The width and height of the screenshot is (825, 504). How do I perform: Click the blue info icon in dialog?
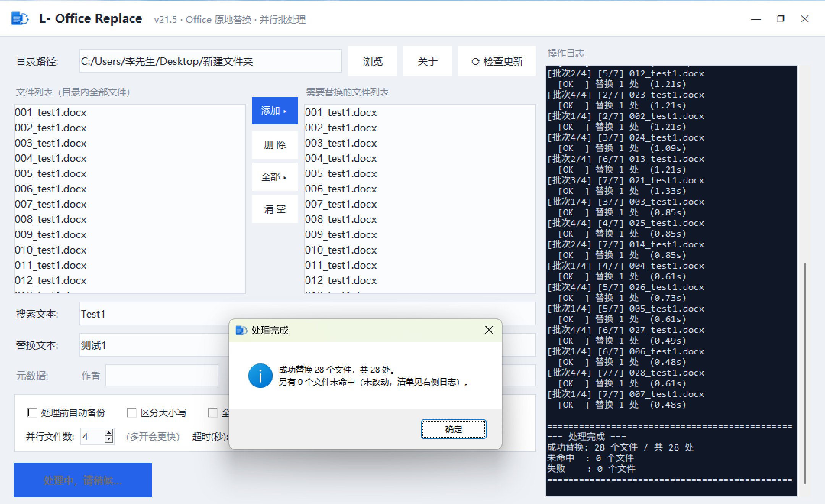(x=260, y=375)
